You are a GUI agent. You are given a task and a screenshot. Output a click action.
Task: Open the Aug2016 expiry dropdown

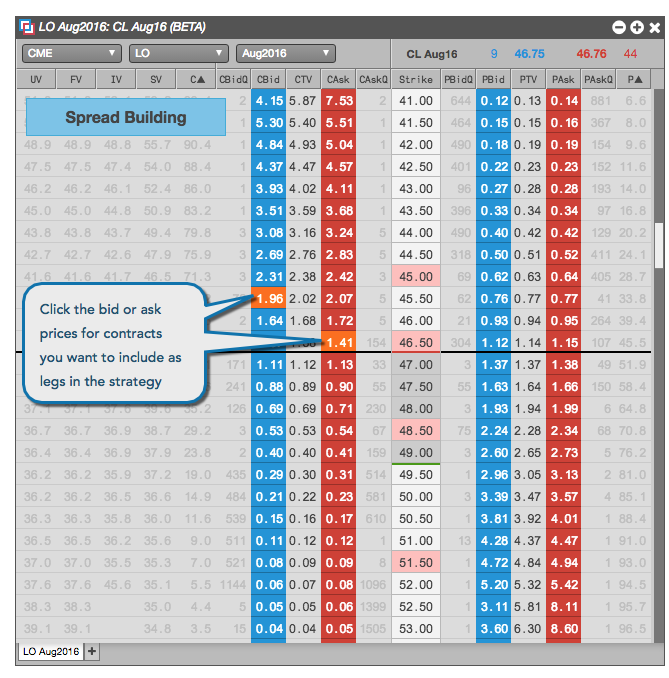click(x=286, y=54)
